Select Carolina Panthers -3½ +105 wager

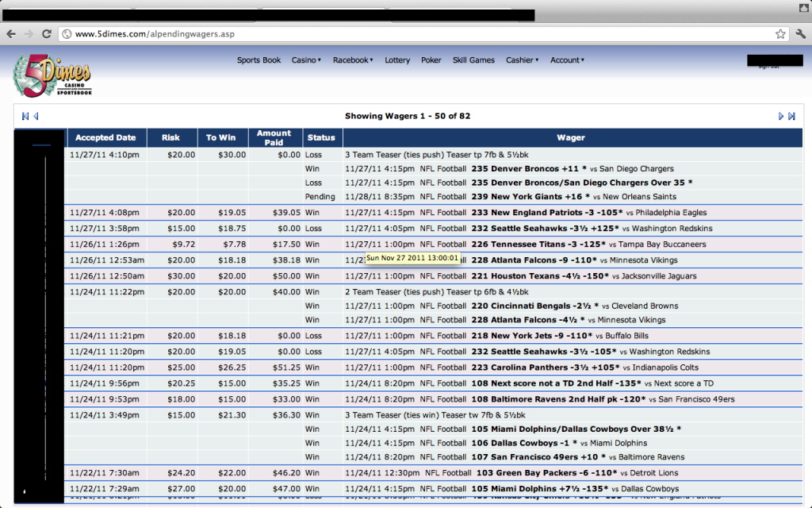click(x=522, y=368)
